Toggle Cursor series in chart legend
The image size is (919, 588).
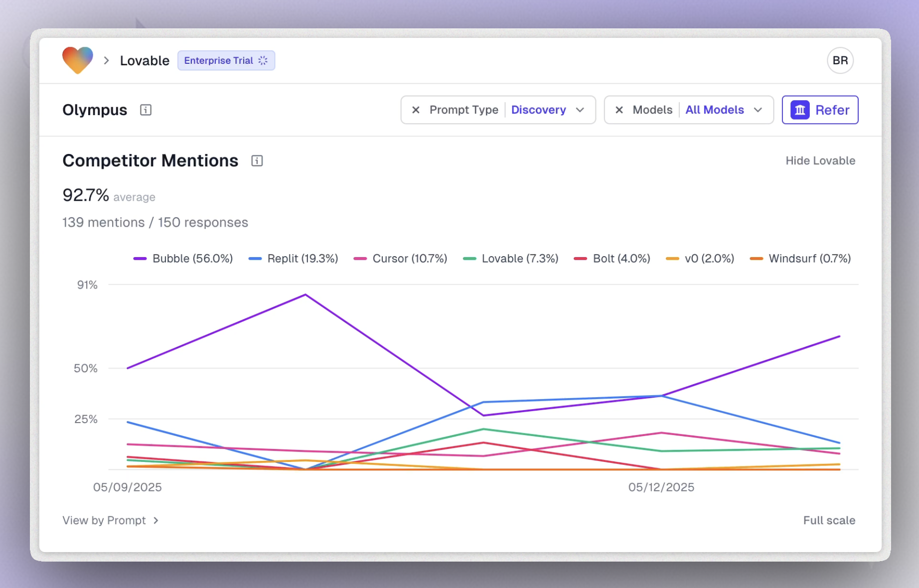(x=400, y=259)
